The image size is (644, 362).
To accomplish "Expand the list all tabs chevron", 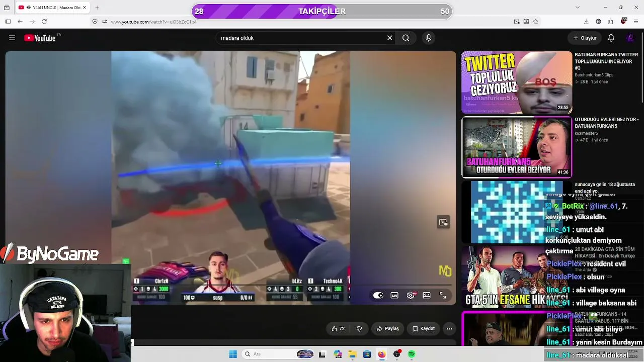I will (x=578, y=8).
